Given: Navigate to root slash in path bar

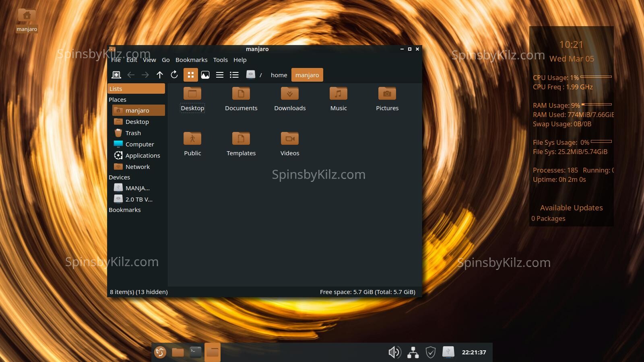Looking at the screenshot, I should pos(261,75).
